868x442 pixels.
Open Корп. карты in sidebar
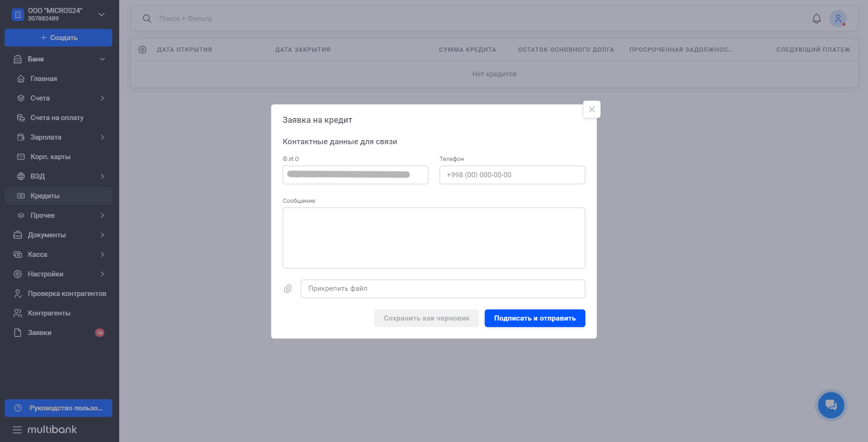(50, 157)
